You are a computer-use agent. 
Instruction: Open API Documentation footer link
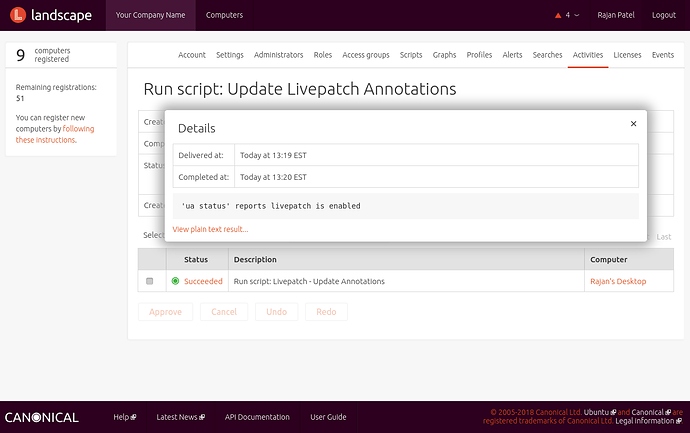click(257, 417)
